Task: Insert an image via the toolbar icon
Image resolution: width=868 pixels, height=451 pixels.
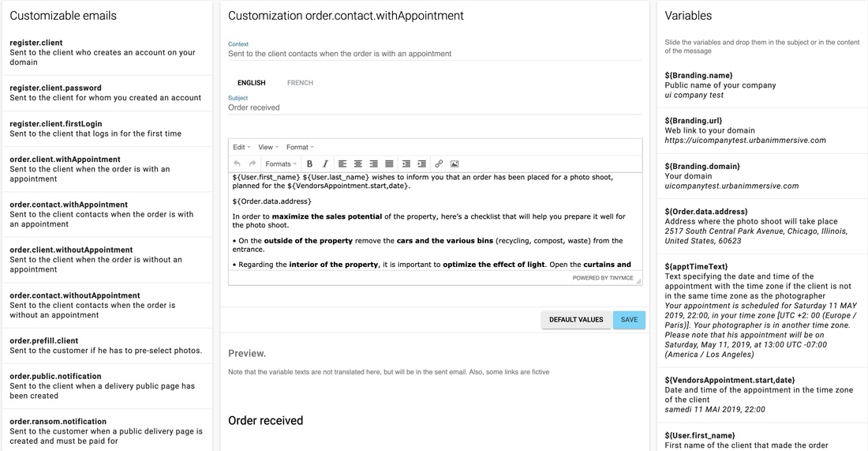Action: (x=455, y=163)
